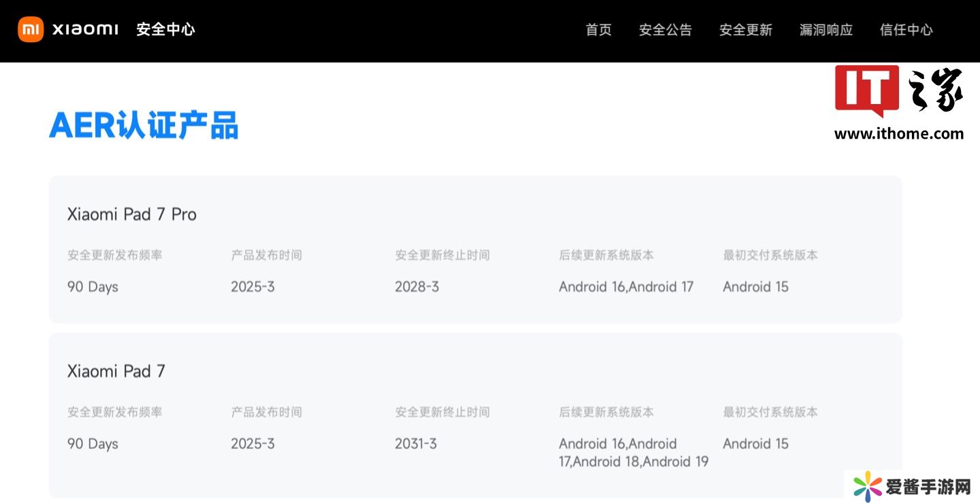Go to the 安全更新 page
This screenshot has height=504, width=980.
745,30
